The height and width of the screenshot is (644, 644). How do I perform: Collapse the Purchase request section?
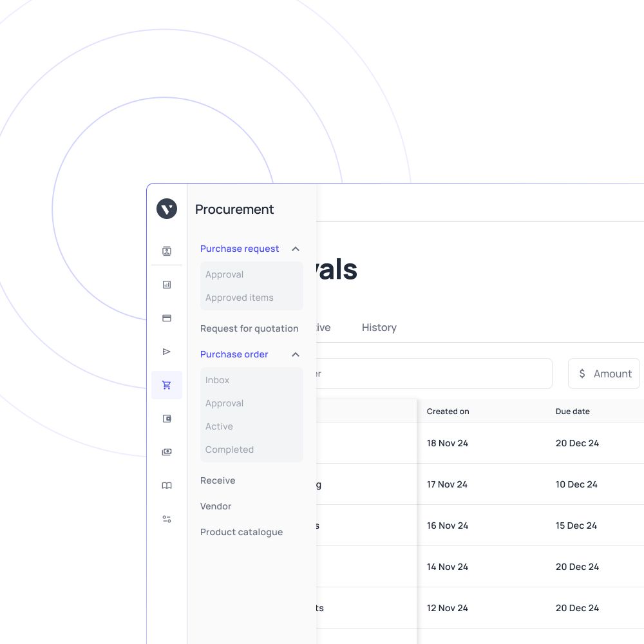[296, 249]
